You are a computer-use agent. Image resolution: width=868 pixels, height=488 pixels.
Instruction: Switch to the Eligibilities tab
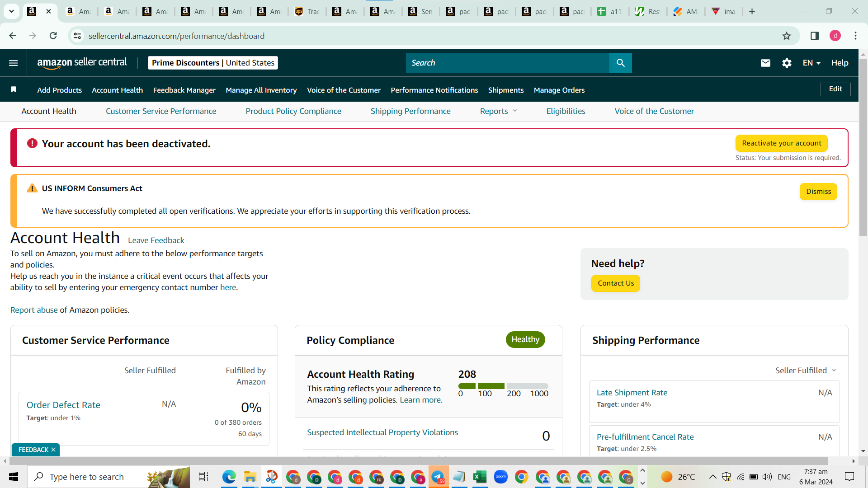(566, 111)
